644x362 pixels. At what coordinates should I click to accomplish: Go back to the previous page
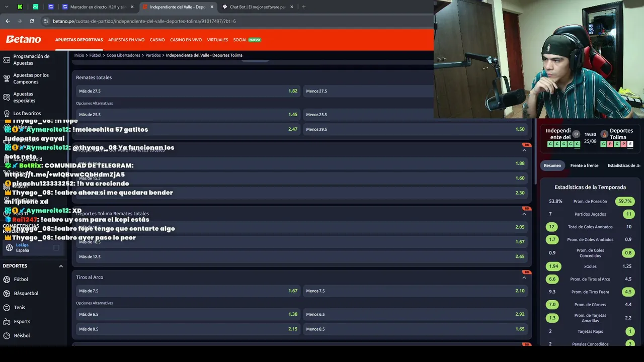click(8, 21)
